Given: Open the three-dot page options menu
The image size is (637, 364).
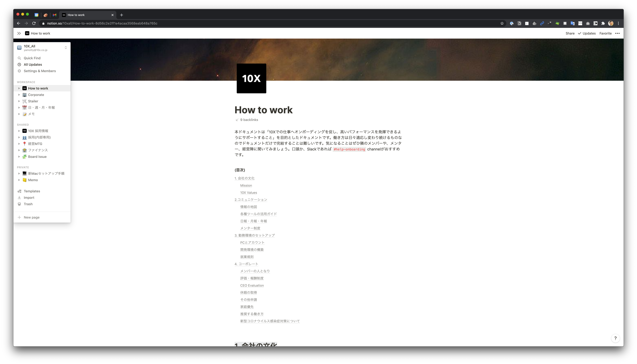Looking at the screenshot, I should [x=617, y=33].
